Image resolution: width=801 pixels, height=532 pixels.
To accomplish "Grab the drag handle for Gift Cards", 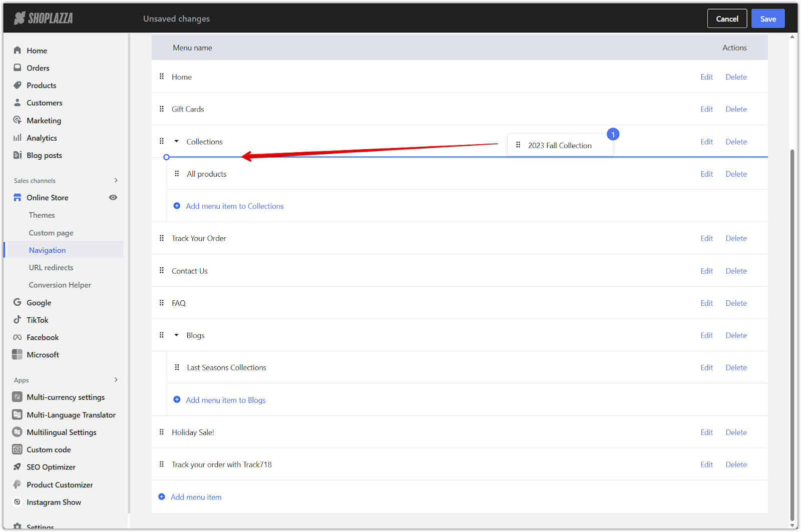I will click(x=162, y=109).
